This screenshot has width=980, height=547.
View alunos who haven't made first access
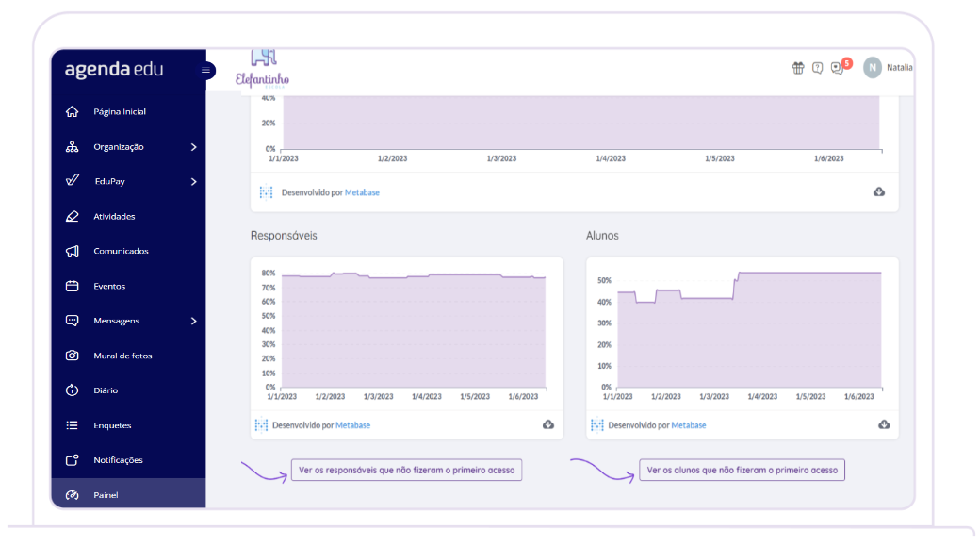pos(742,470)
